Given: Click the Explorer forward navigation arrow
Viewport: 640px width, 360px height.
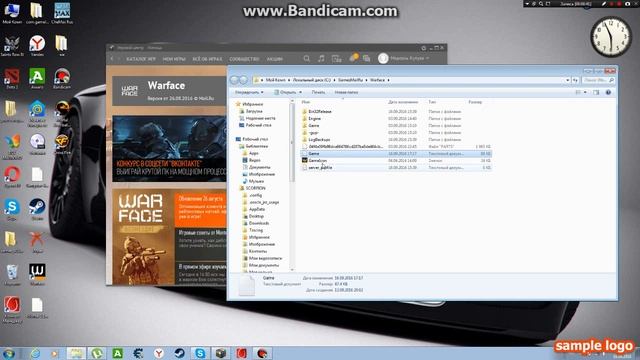Looking at the screenshot, I should pyautogui.click(x=243, y=80).
